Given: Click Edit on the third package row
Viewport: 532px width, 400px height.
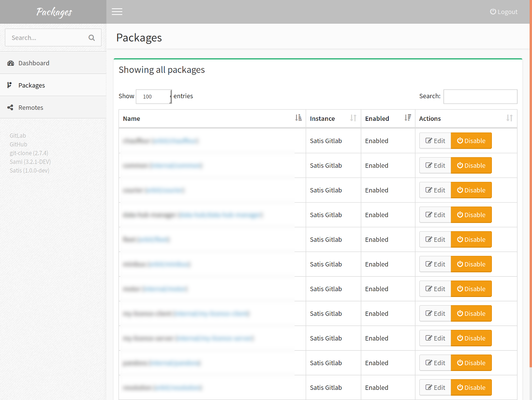Looking at the screenshot, I should tap(435, 190).
